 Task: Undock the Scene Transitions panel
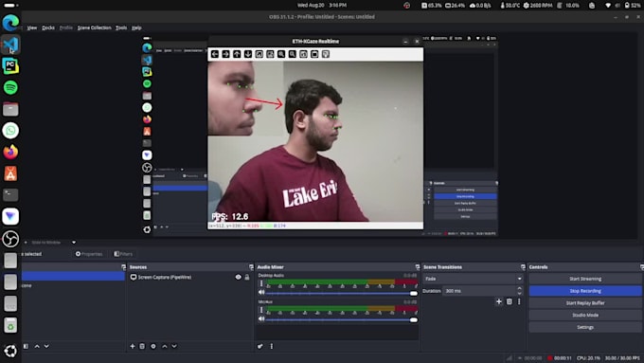click(x=523, y=267)
